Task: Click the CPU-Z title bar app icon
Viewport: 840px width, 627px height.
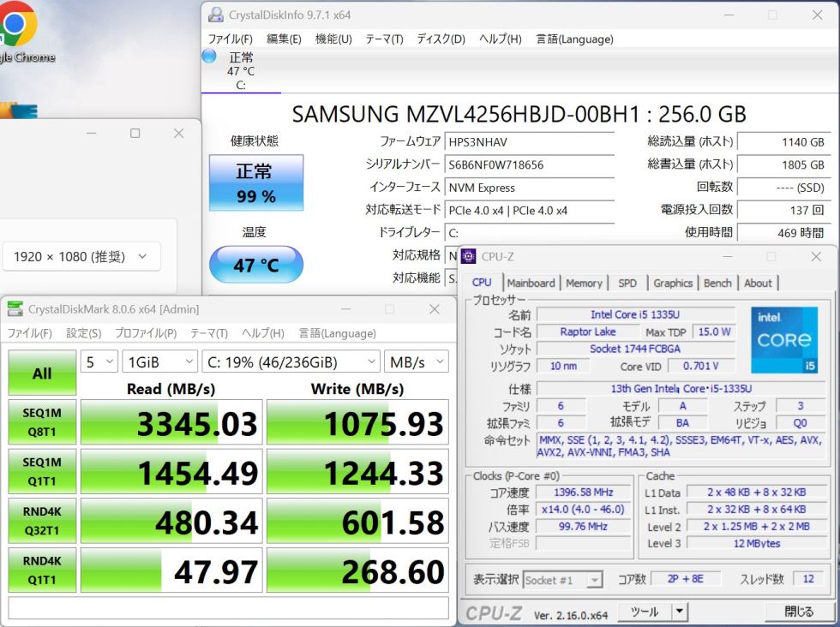Action: (468, 256)
